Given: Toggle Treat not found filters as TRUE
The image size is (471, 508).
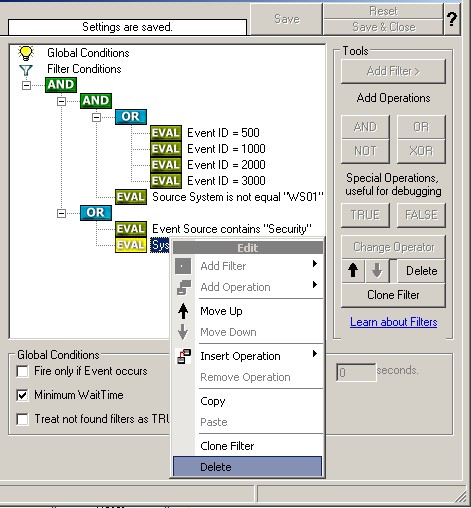Looking at the screenshot, I should coord(23,419).
